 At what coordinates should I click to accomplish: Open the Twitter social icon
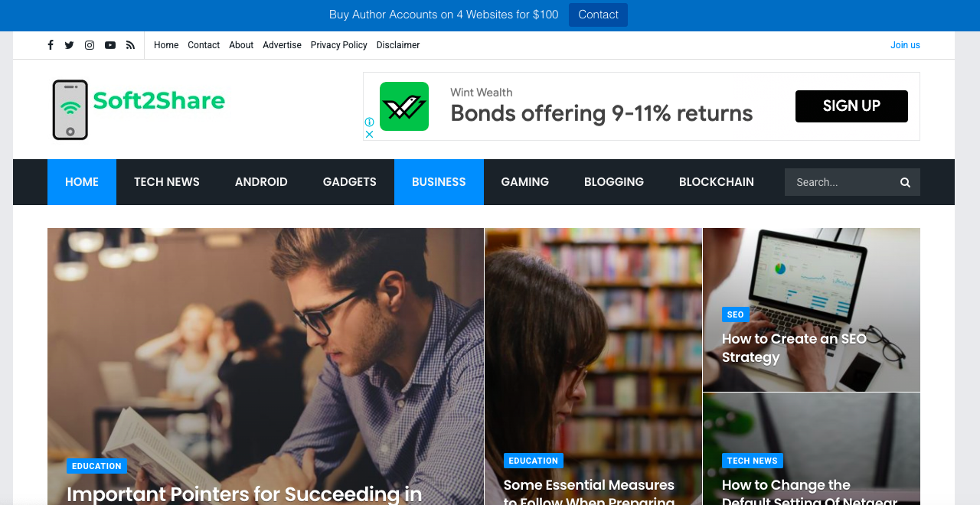(x=70, y=45)
